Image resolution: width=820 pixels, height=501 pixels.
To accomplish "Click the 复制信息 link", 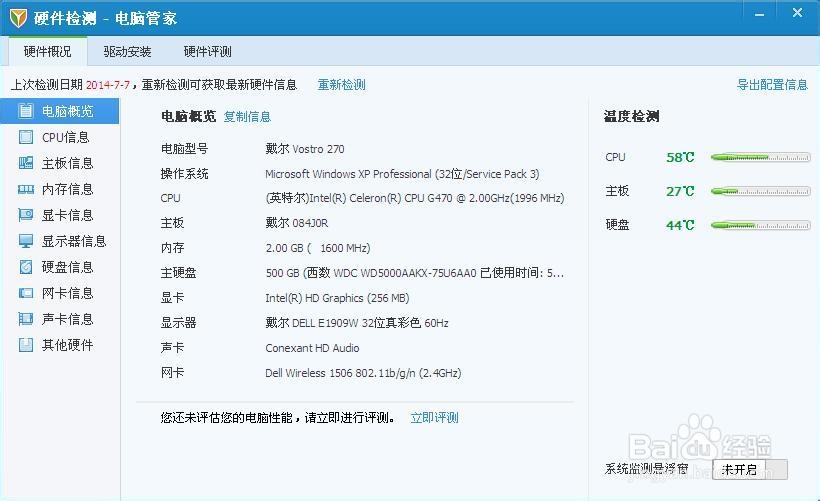I will 247,117.
